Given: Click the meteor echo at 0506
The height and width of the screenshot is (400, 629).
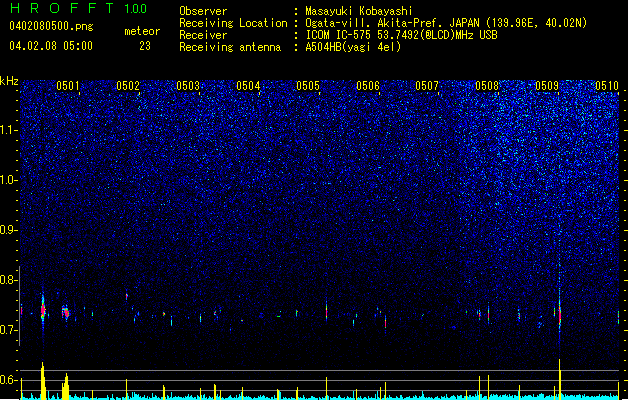Looking at the screenshot, I should tap(386, 322).
